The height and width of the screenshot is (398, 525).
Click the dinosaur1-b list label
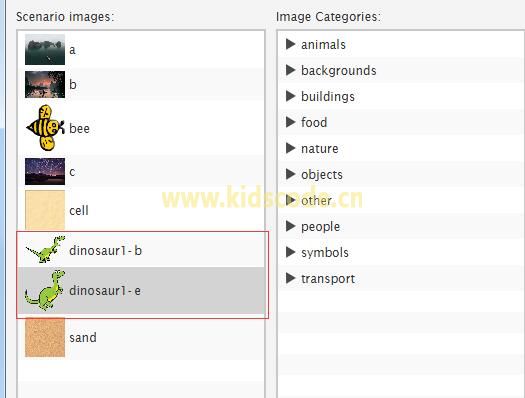105,250
